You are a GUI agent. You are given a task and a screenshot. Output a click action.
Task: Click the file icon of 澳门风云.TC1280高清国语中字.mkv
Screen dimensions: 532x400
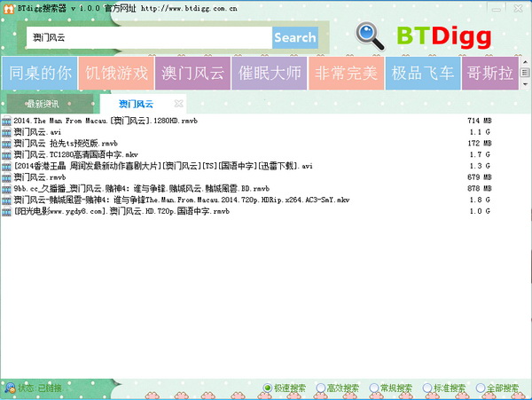pos(7,154)
